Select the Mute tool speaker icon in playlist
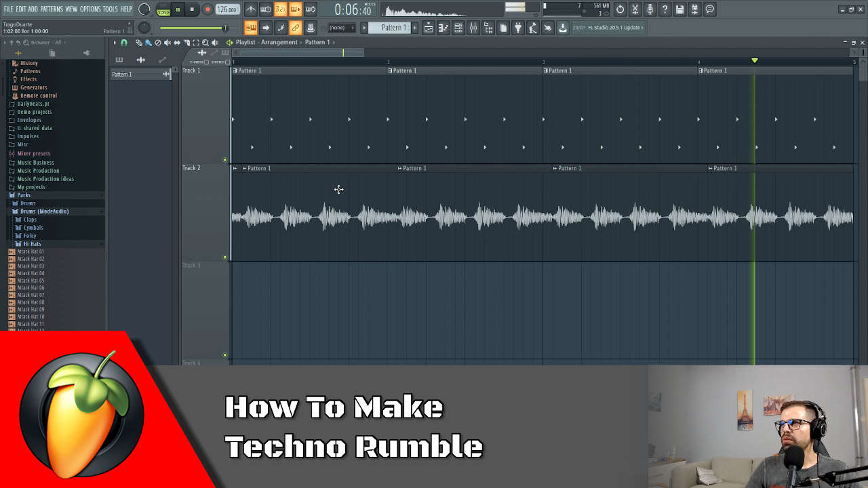Image resolution: width=868 pixels, height=488 pixels. point(167,43)
